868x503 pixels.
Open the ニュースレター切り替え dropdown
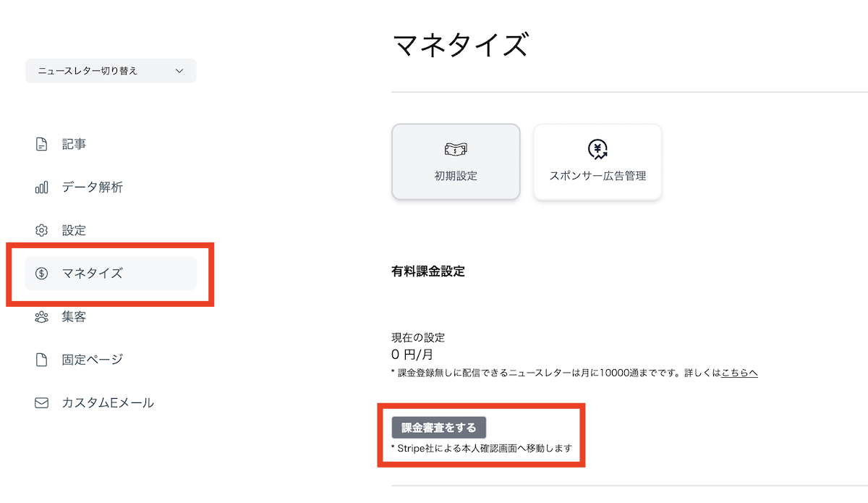pos(110,70)
